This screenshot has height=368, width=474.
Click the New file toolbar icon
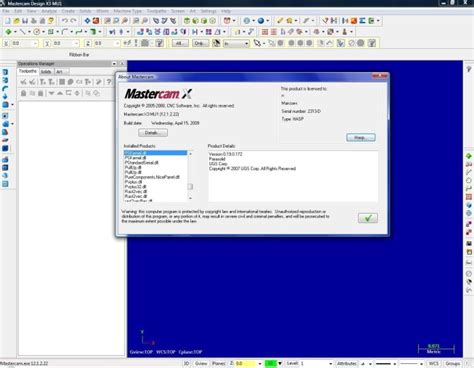8,21
